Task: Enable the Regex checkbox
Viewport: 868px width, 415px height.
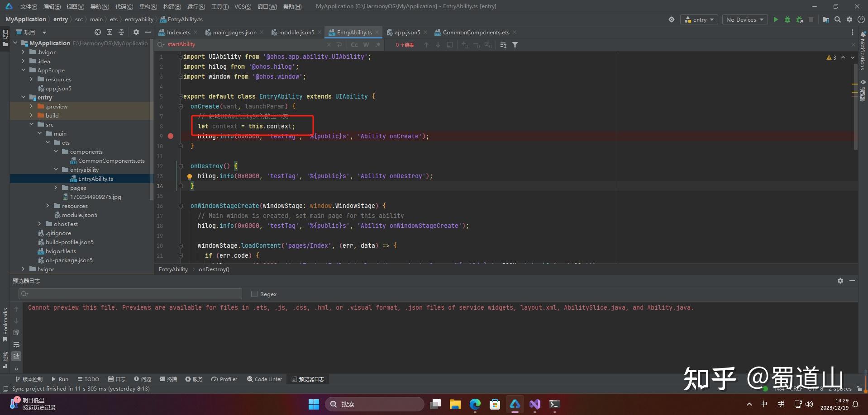Action: (254, 294)
